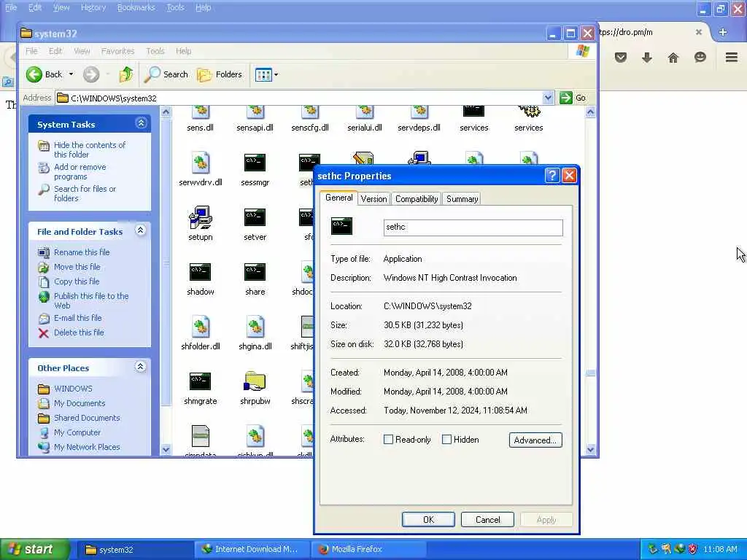Toggle the Hidden attribute checkbox

pyautogui.click(x=446, y=440)
